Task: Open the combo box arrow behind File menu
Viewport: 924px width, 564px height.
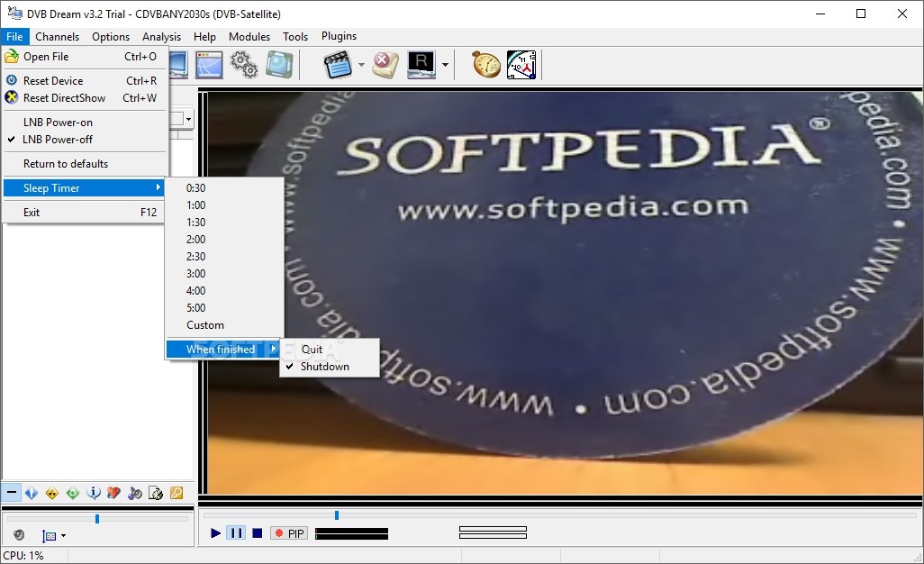Action: click(188, 120)
